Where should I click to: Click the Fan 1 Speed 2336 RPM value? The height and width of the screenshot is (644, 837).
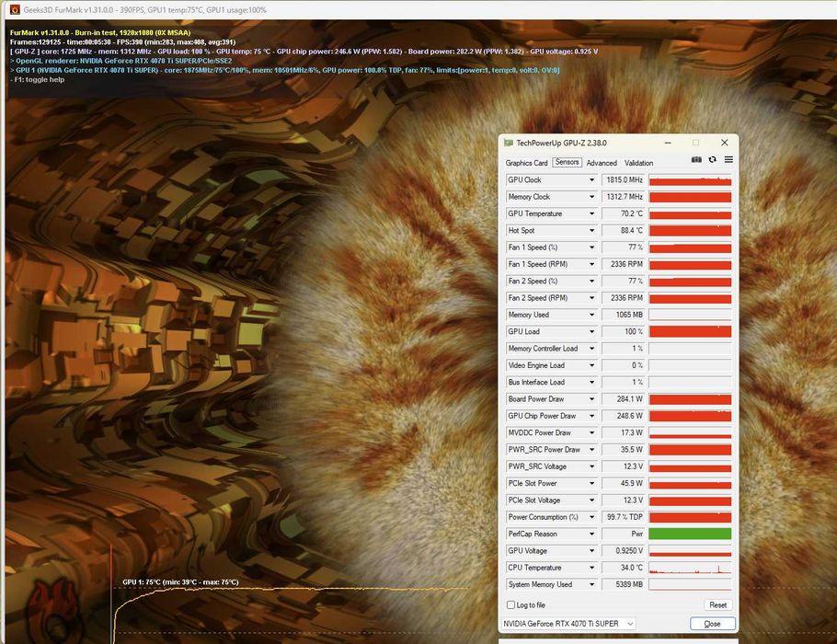coord(623,264)
